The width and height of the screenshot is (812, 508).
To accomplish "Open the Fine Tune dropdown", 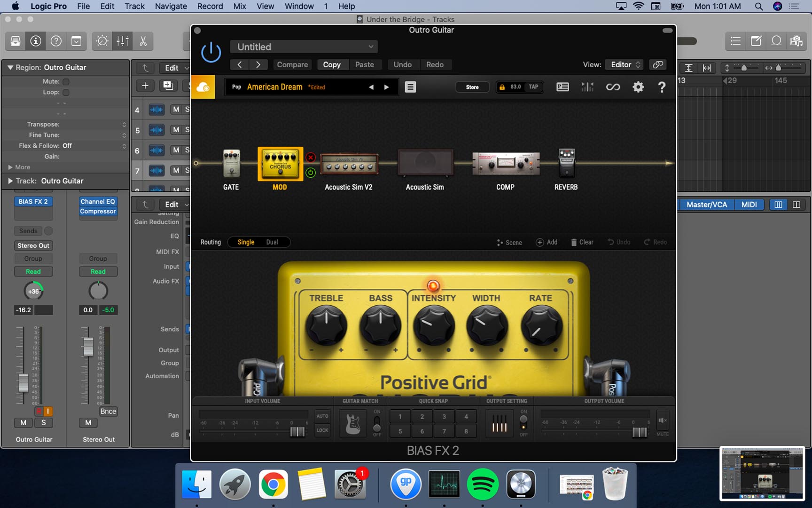I will 124,135.
